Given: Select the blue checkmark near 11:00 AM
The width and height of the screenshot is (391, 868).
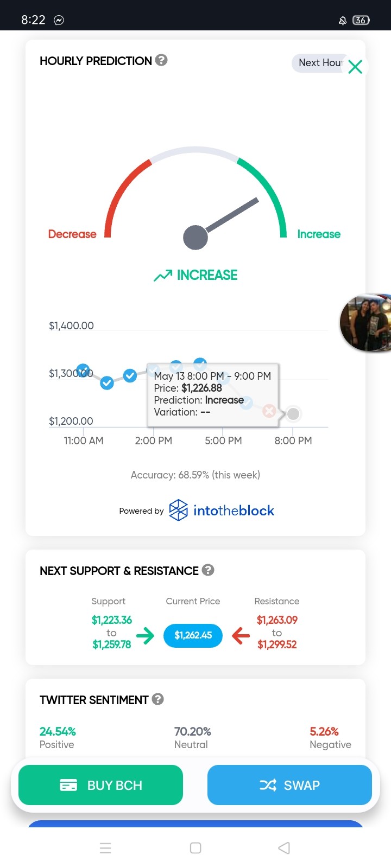Looking at the screenshot, I should click(x=83, y=370).
